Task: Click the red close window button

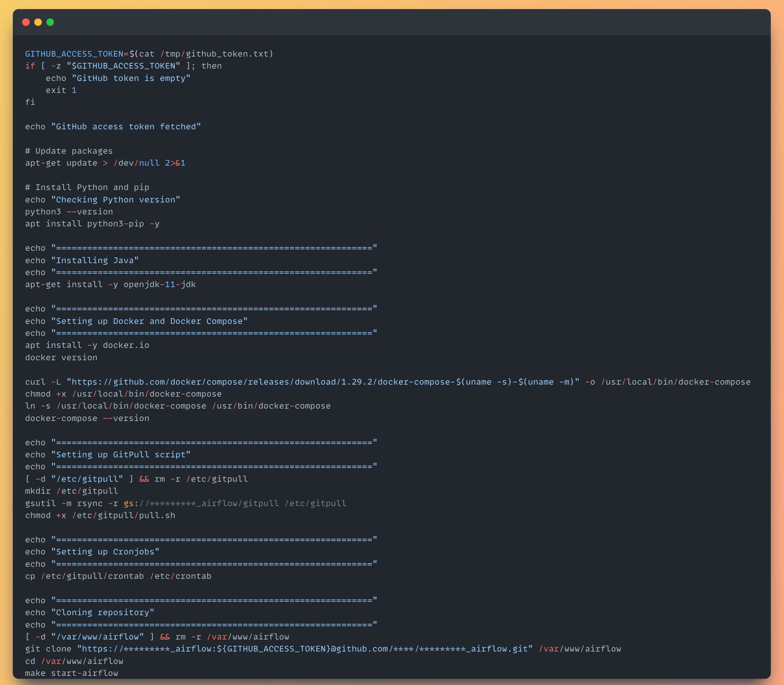Action: pyautogui.click(x=26, y=23)
